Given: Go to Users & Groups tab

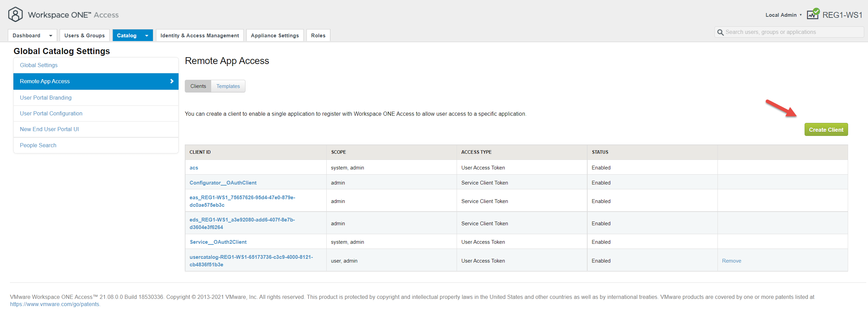Looking at the screenshot, I should point(85,36).
